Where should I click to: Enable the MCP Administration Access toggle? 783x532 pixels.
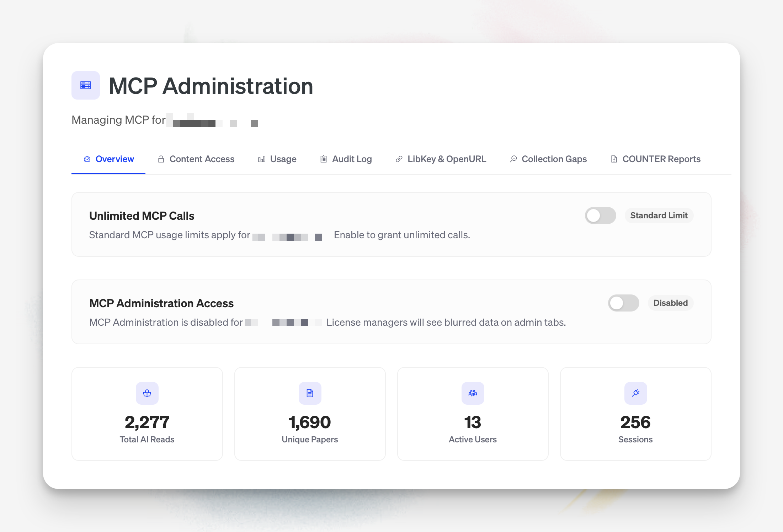[x=623, y=303]
